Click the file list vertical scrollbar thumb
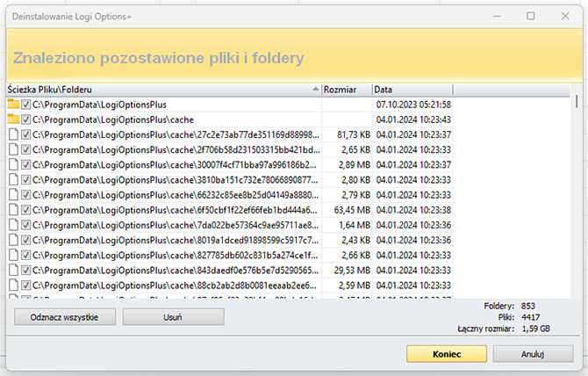Image resolution: width=588 pixels, height=376 pixels. point(577,102)
